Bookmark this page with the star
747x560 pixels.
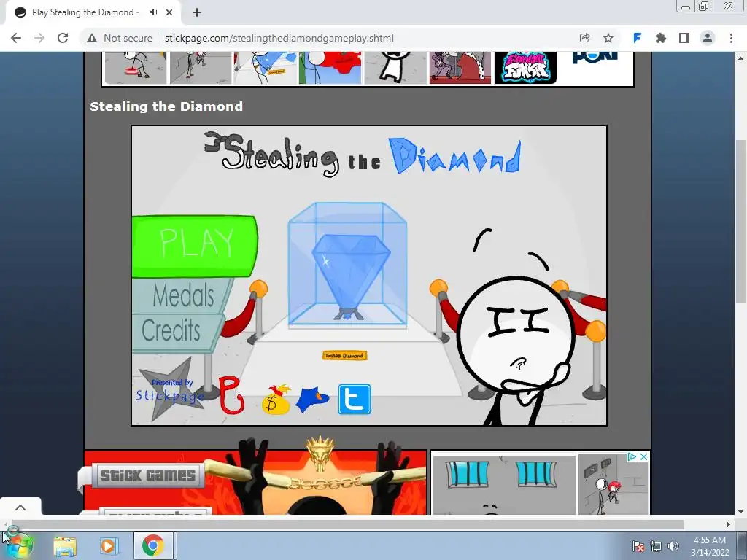608,38
